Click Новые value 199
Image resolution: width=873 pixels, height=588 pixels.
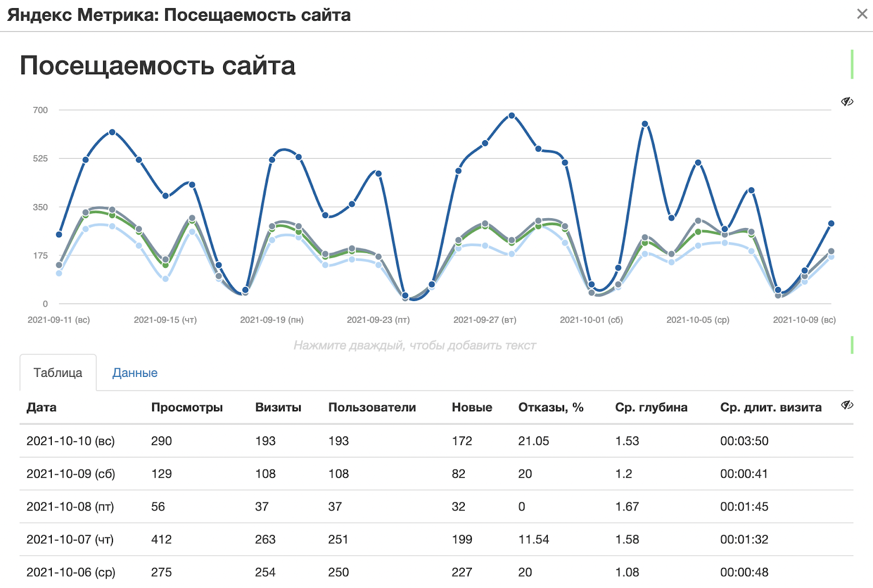point(462,539)
